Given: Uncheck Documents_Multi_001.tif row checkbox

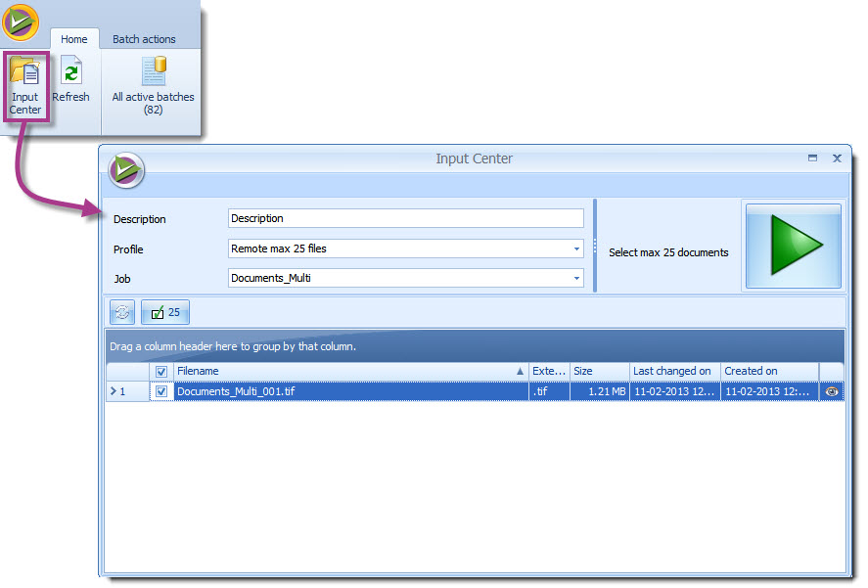Looking at the screenshot, I should tap(161, 391).
